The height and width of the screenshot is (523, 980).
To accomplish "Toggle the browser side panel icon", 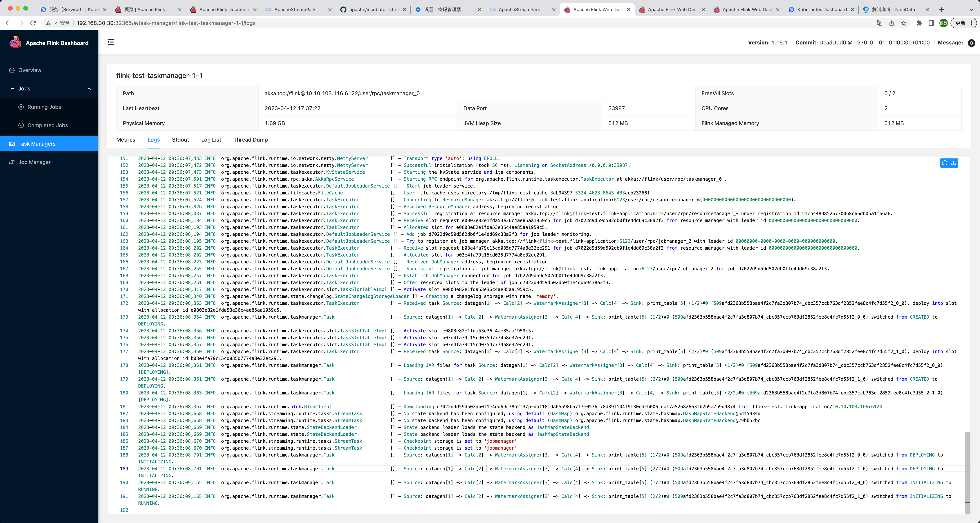I will point(931,23).
